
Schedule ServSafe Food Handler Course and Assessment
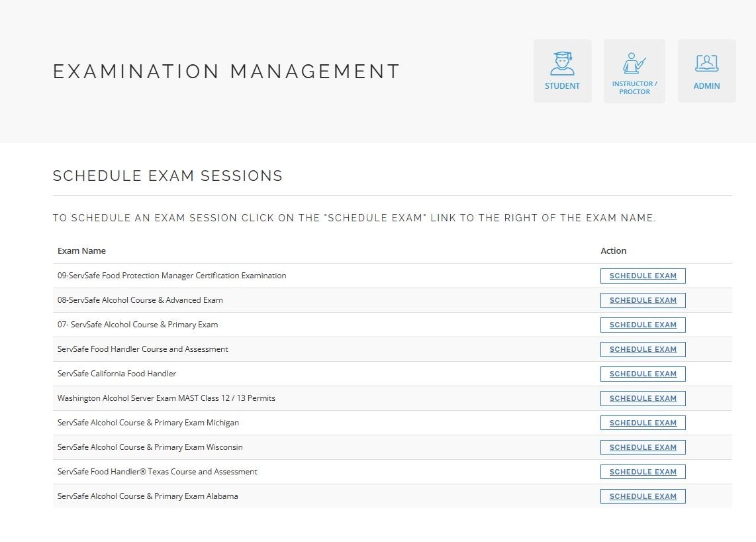[x=643, y=349]
